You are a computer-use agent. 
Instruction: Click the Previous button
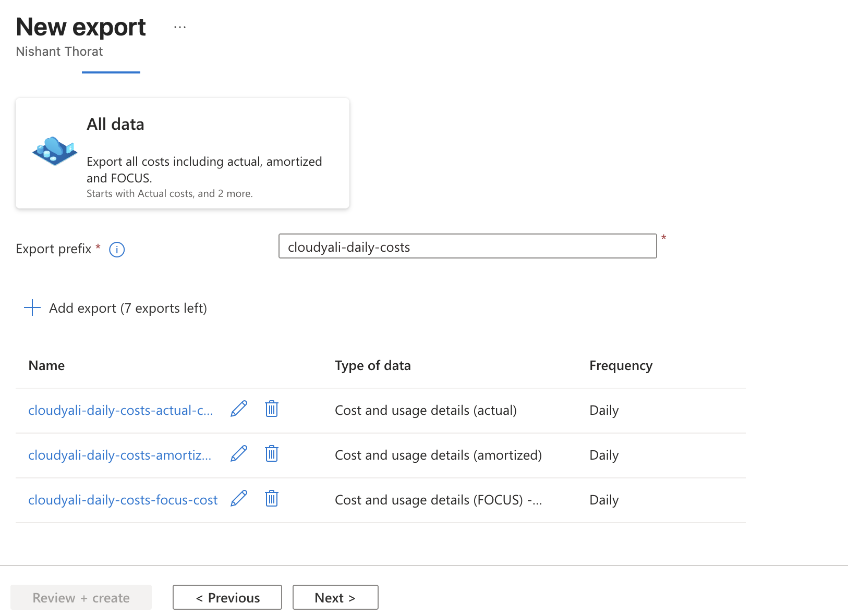coord(227,597)
